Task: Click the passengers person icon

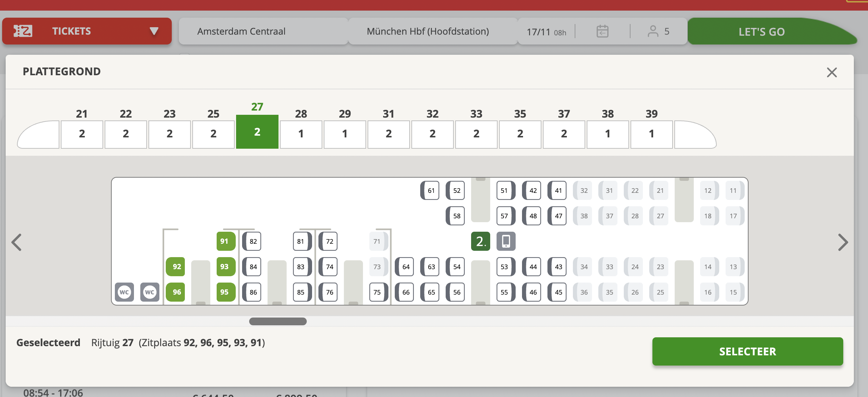Action: (653, 31)
